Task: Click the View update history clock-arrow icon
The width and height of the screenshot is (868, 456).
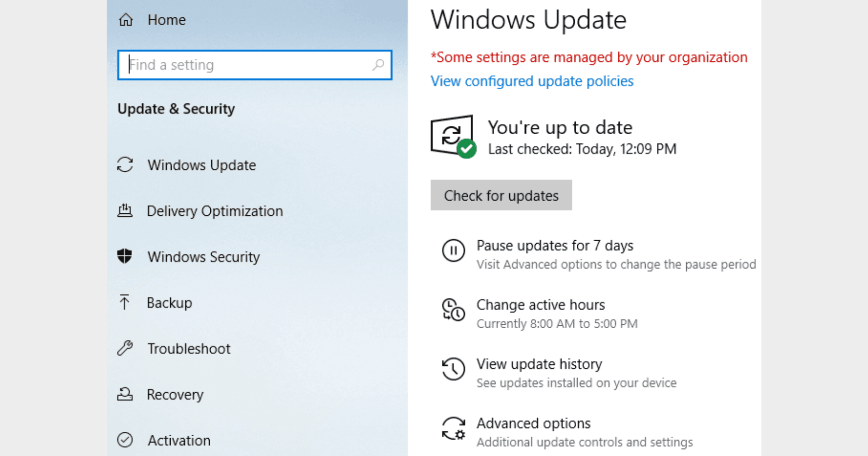Action: tap(453, 370)
